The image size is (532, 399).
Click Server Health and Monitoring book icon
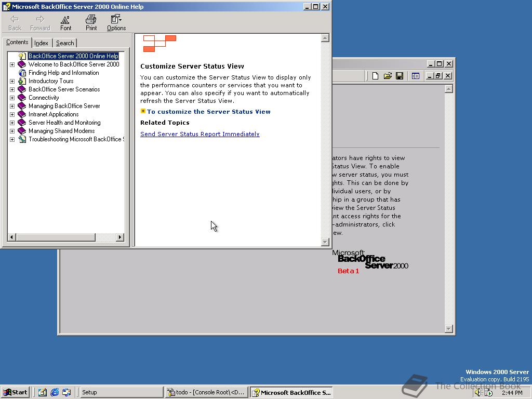click(22, 123)
